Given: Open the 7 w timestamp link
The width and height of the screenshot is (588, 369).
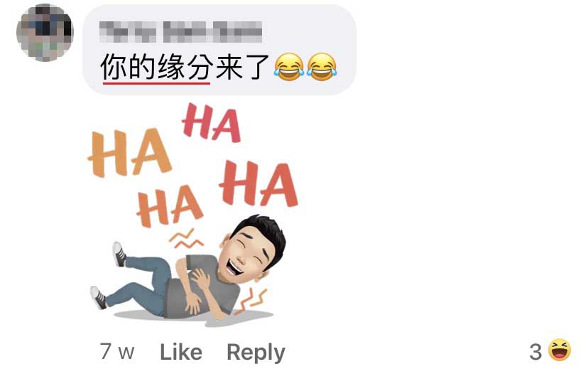Looking at the screenshot, I should tap(117, 352).
